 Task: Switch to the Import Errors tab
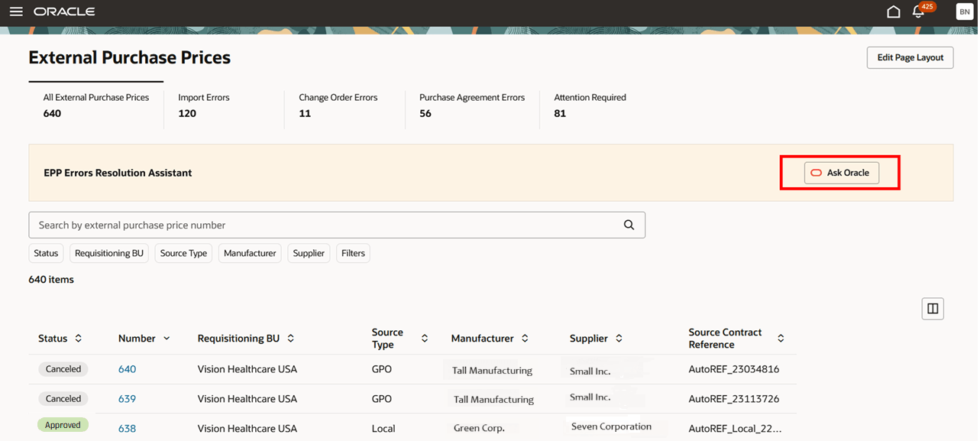click(x=204, y=105)
